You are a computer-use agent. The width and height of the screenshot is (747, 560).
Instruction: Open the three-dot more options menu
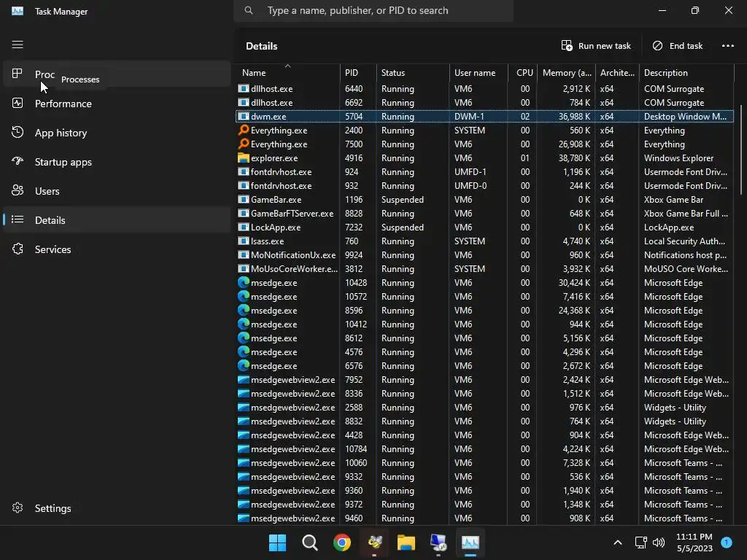tap(727, 46)
